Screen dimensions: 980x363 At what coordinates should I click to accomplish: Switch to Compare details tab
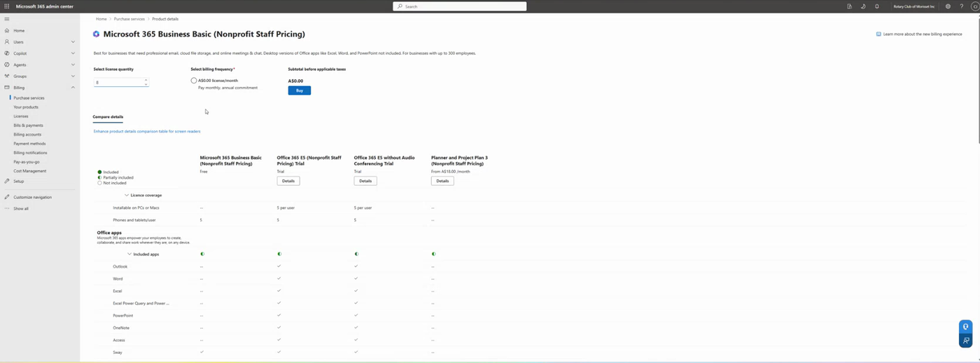click(108, 117)
